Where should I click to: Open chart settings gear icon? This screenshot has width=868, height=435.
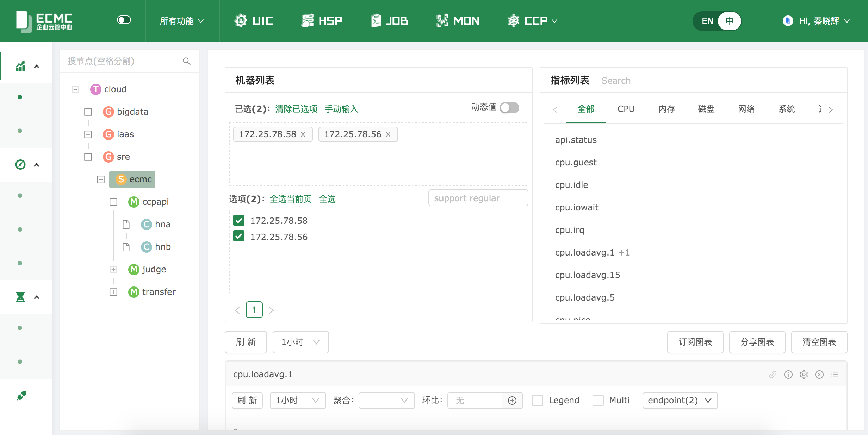tap(804, 374)
